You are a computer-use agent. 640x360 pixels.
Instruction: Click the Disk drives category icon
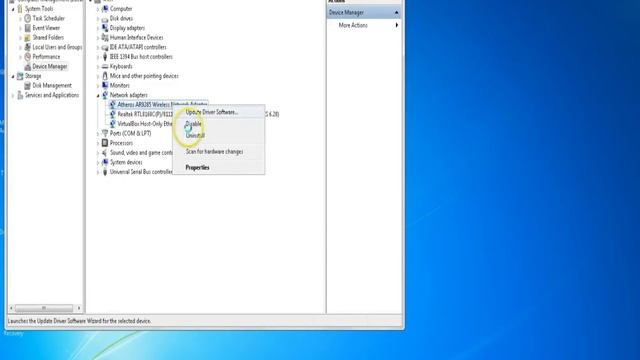click(105, 18)
